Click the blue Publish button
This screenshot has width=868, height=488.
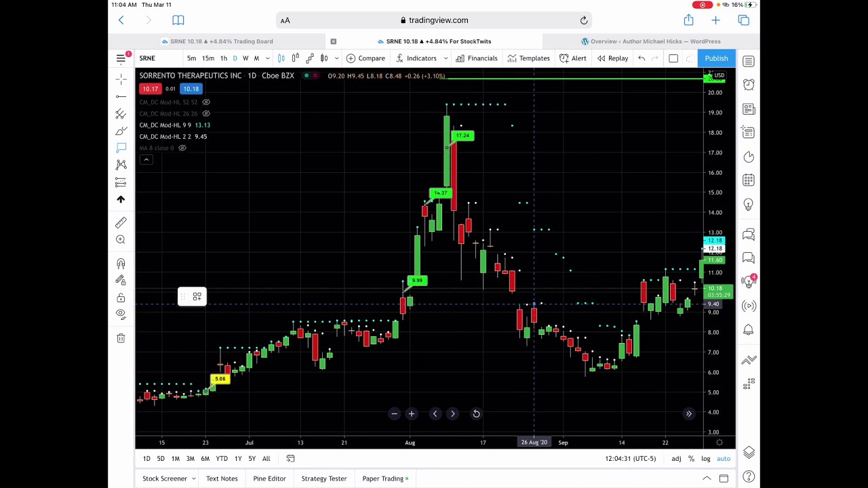tap(716, 58)
